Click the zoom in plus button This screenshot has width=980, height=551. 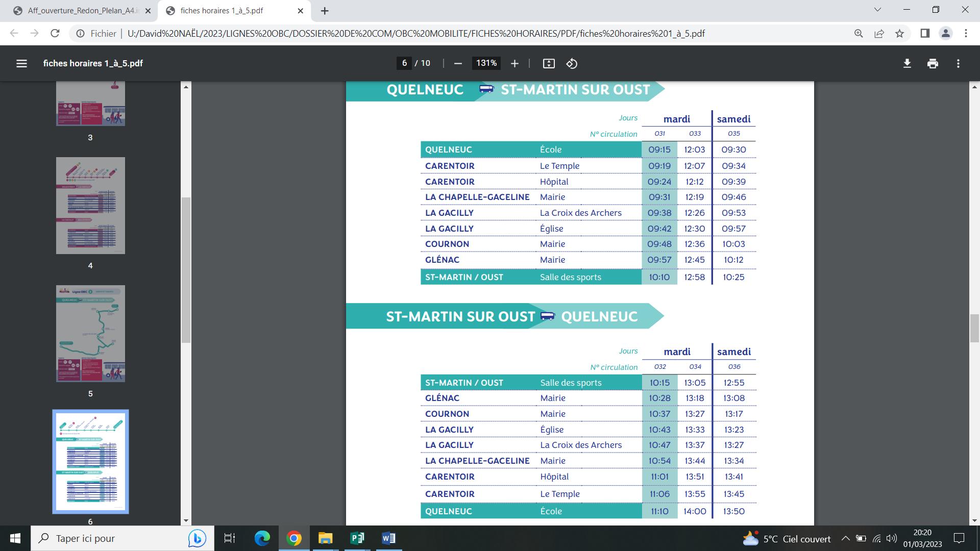point(514,63)
